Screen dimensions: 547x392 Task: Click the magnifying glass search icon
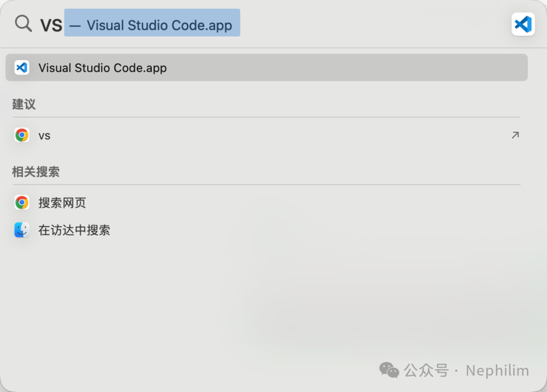[23, 23]
